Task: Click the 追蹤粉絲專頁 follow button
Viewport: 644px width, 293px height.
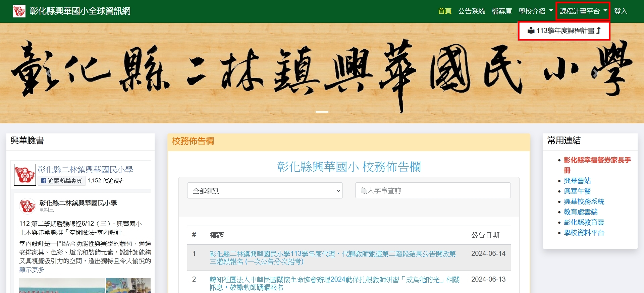Action: (x=62, y=181)
